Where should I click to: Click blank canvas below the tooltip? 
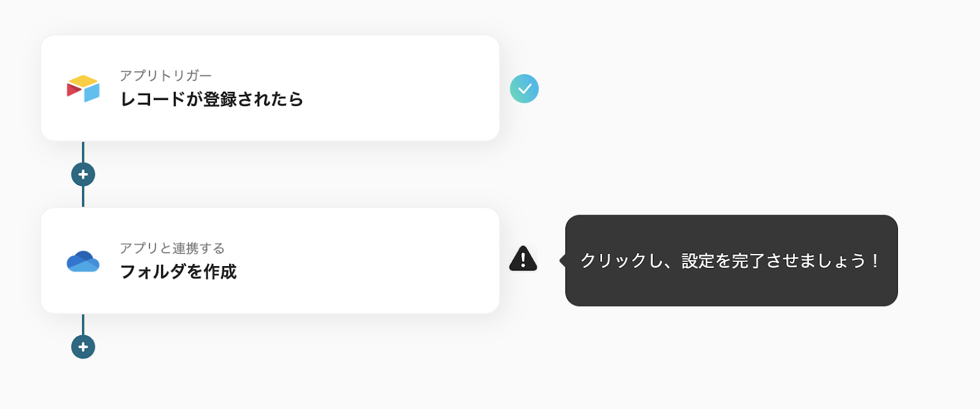(x=731, y=356)
